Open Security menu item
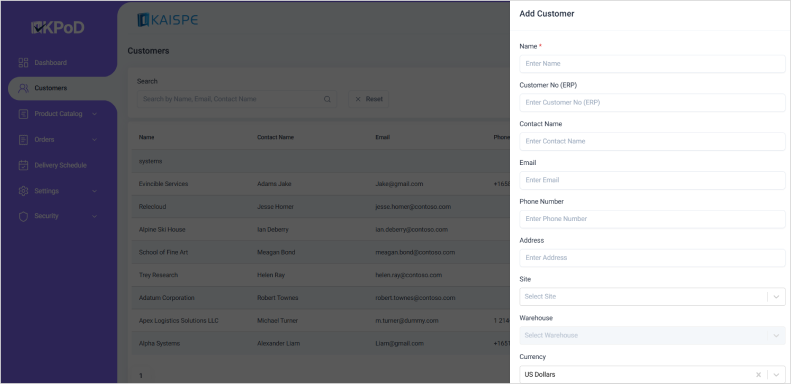The image size is (791, 384). (46, 216)
